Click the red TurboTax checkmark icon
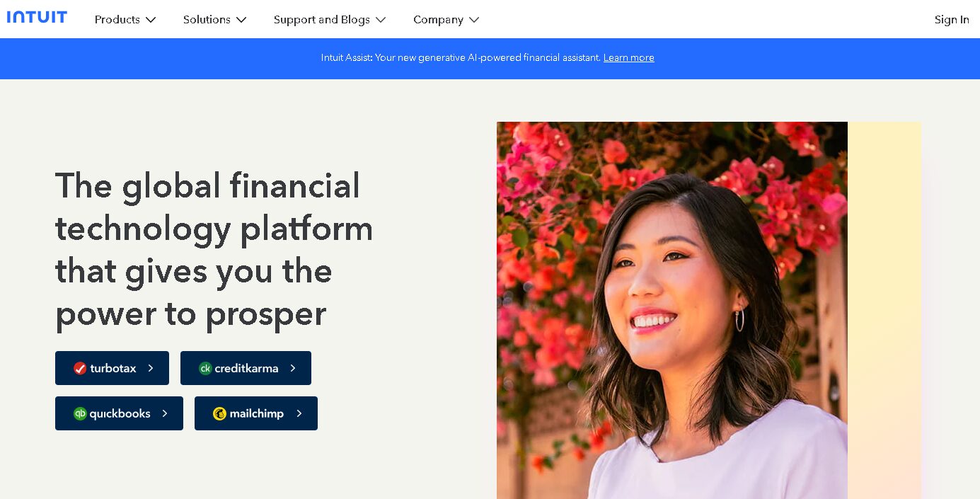The width and height of the screenshot is (980, 499). pyautogui.click(x=80, y=368)
